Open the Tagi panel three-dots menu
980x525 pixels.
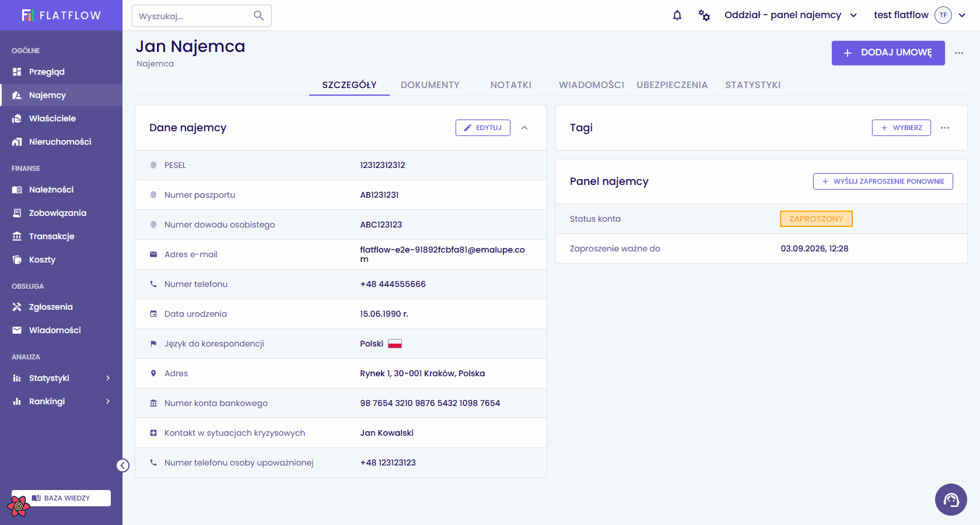(945, 128)
